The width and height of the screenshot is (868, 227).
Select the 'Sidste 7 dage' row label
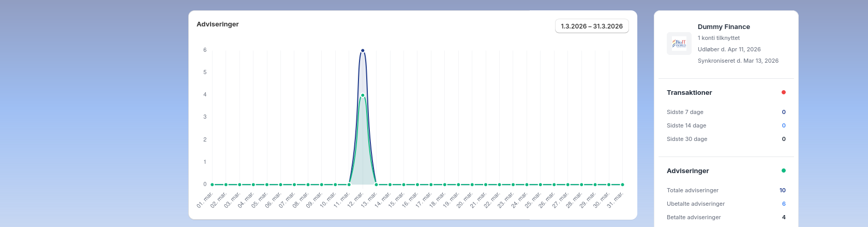pyautogui.click(x=685, y=112)
